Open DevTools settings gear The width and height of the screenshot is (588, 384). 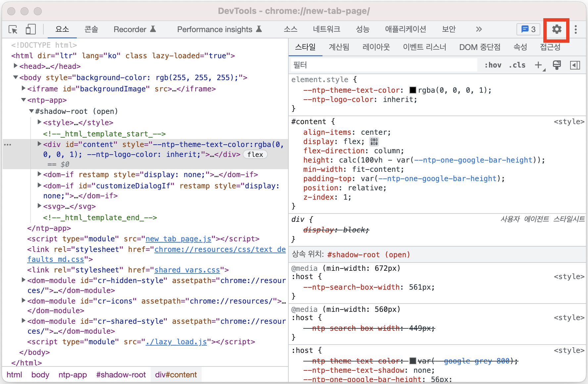coord(557,29)
